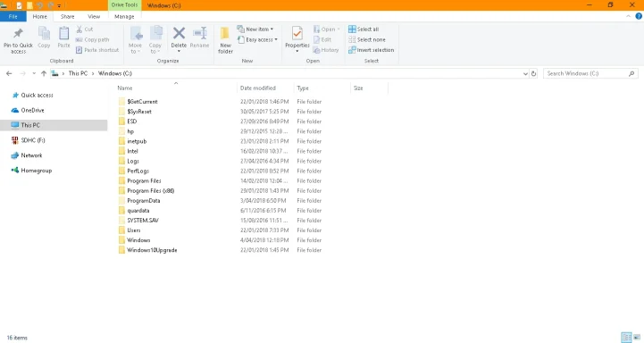This screenshot has height=343, width=644.
Task: Create a New folder from ribbon
Action: pyautogui.click(x=225, y=39)
